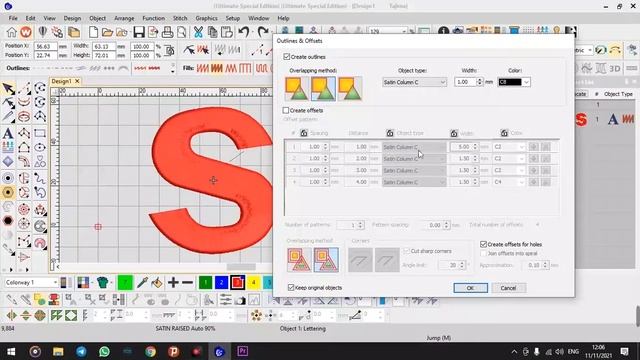This screenshot has height=360, width=640.
Task: Open the Help menu
Action: tap(283, 18)
